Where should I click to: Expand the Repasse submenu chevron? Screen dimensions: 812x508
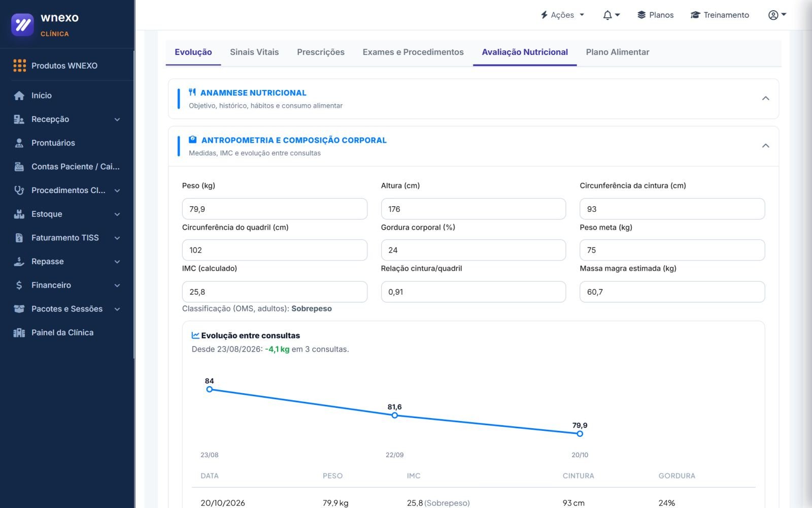click(117, 262)
